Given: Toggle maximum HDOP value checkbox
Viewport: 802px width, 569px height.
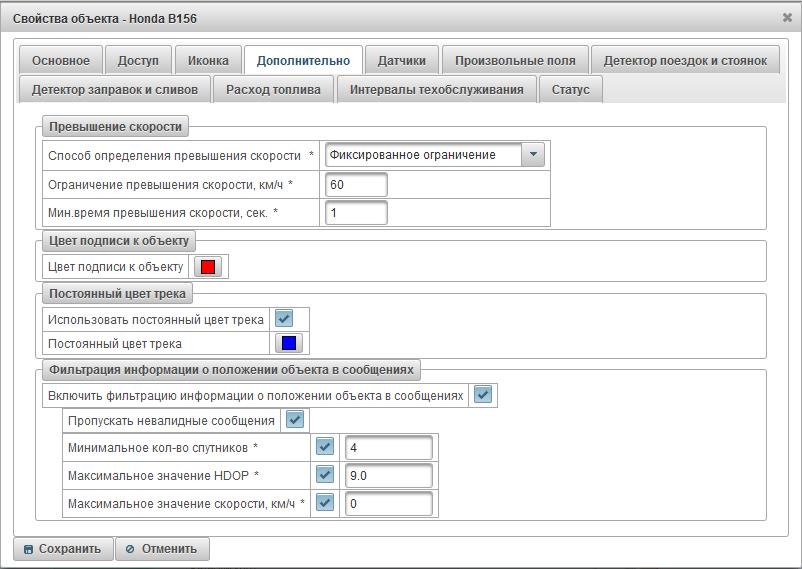Looking at the screenshot, I should click(324, 475).
